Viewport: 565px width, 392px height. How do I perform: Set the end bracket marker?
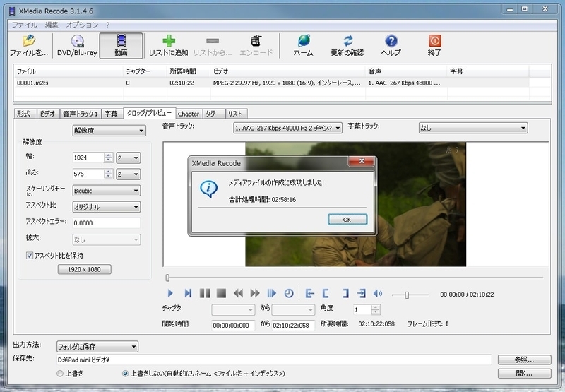345,293
